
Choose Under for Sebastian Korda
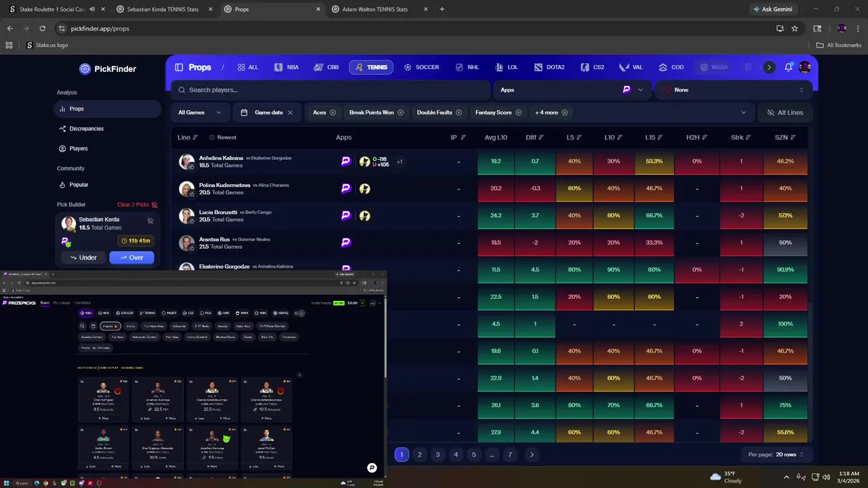tap(83, 258)
